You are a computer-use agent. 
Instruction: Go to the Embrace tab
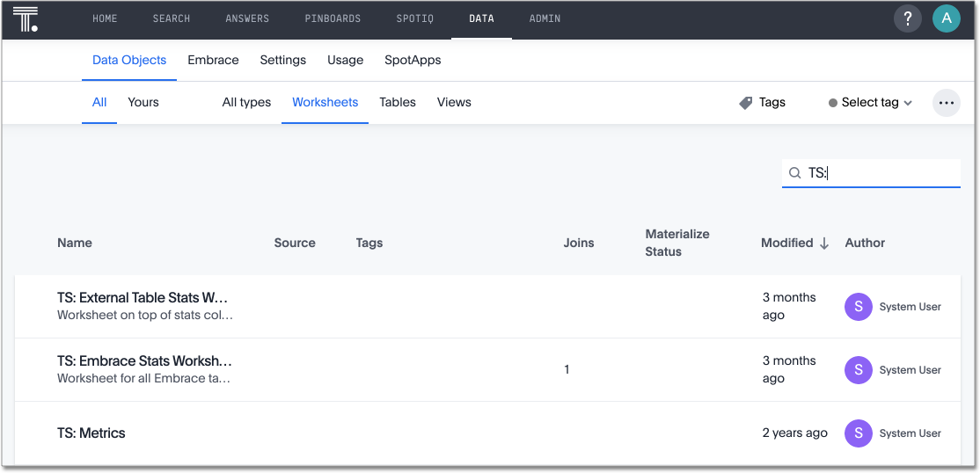pos(213,60)
